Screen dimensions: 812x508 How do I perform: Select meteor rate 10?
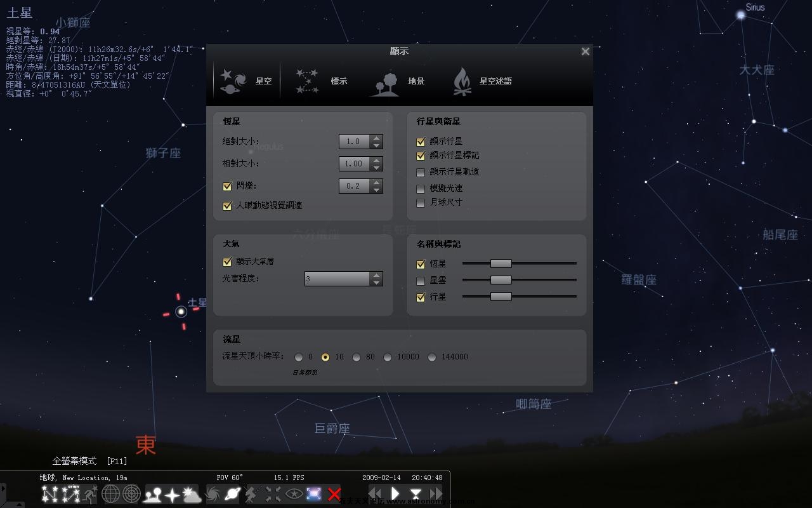pyautogui.click(x=325, y=358)
